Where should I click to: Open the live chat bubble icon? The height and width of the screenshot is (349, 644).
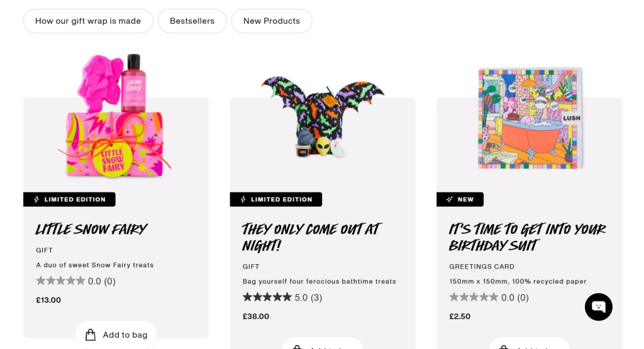pos(598,307)
